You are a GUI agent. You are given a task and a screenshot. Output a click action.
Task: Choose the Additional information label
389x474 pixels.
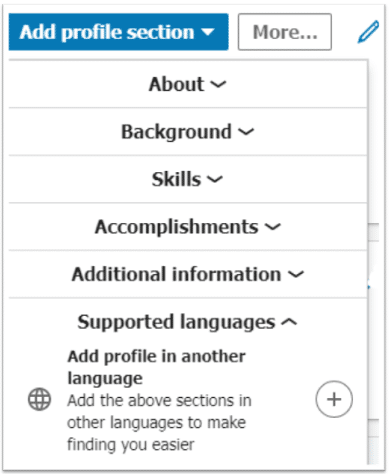click(x=177, y=274)
